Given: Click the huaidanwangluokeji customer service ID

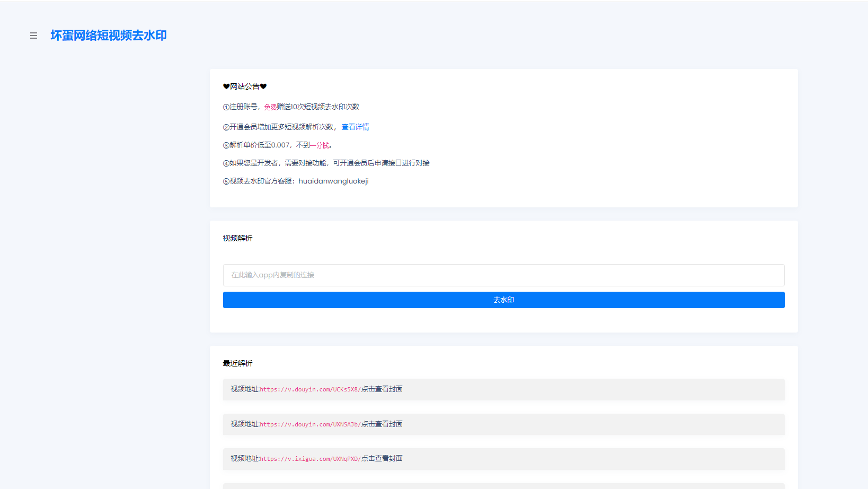Looking at the screenshot, I should [x=333, y=181].
